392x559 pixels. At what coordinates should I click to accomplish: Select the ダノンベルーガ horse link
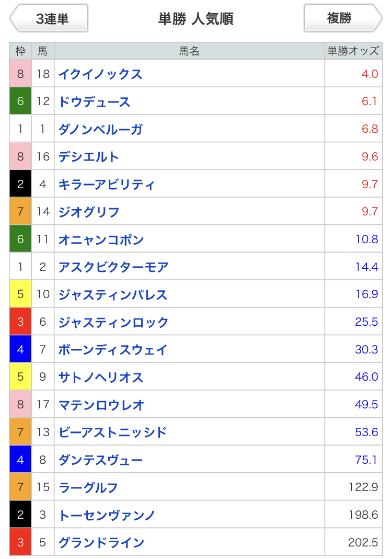pos(100,129)
